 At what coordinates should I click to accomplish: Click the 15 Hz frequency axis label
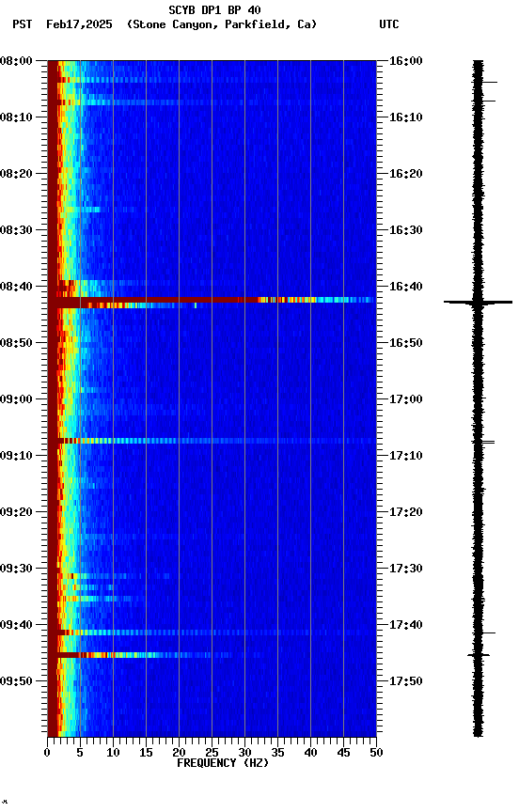pyautogui.click(x=146, y=753)
